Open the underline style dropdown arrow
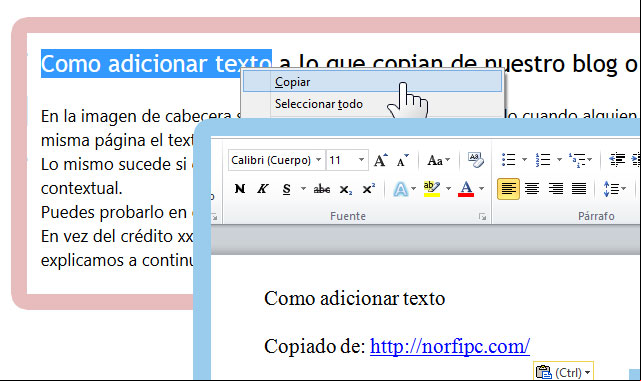The height and width of the screenshot is (381, 641). point(303,188)
